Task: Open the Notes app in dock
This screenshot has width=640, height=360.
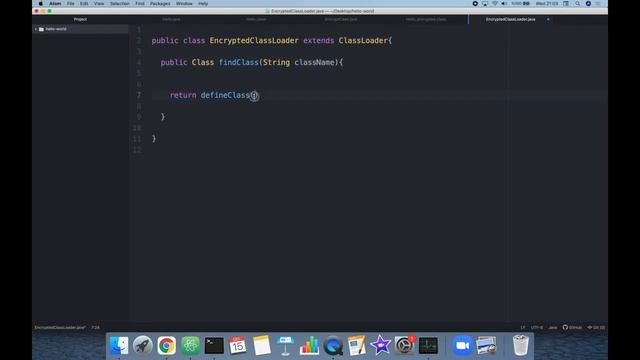Action: pos(262,346)
